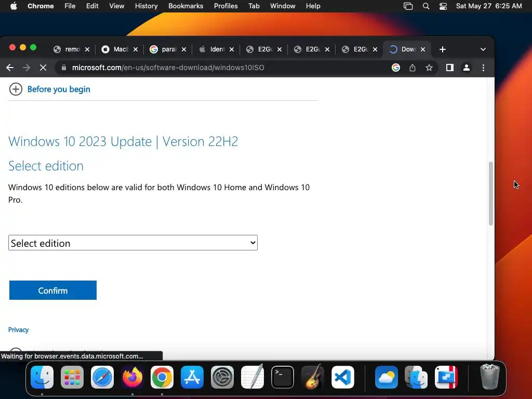Go back using the browser back arrow

10,68
